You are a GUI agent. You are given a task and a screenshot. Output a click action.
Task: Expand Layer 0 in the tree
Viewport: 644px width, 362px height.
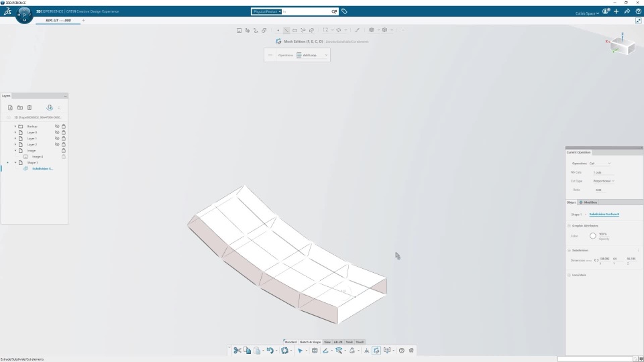tap(15, 132)
